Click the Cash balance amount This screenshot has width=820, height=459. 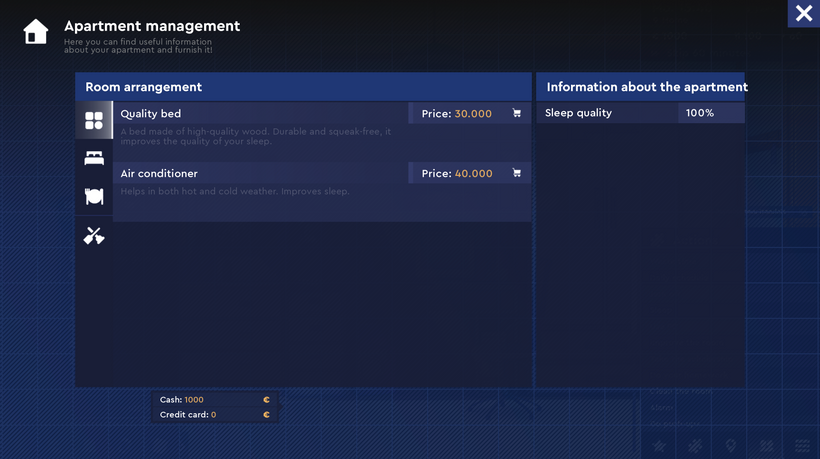point(194,400)
